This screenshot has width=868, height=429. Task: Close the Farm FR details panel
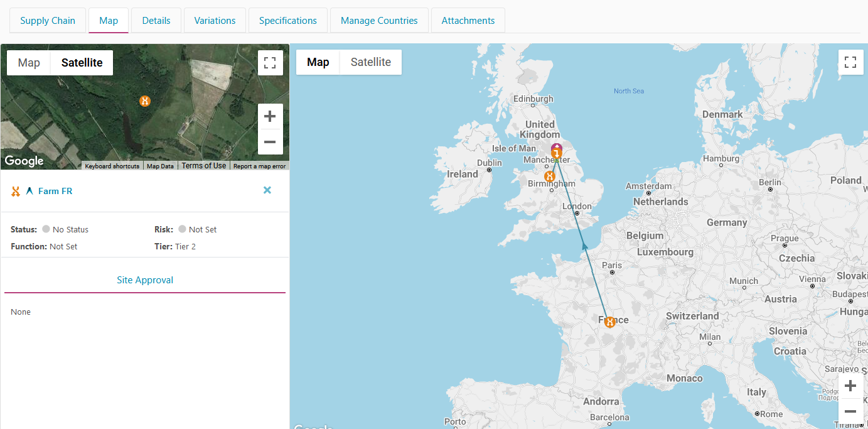[267, 190]
